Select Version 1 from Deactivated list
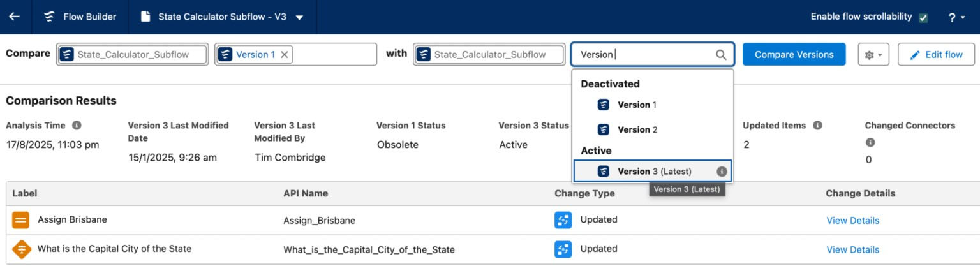Screen dimensions: 980x273 click(636, 105)
